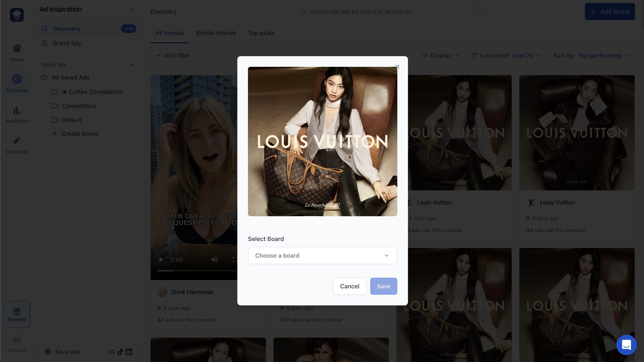The height and width of the screenshot is (362, 644).
Task: Click the Select Board label
Action: pyautogui.click(x=266, y=239)
